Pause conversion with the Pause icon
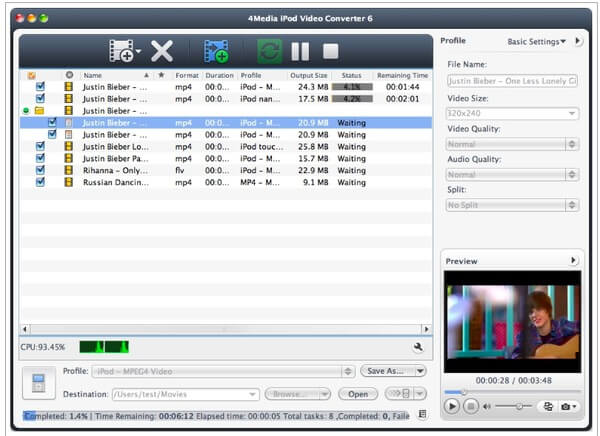 click(300, 51)
